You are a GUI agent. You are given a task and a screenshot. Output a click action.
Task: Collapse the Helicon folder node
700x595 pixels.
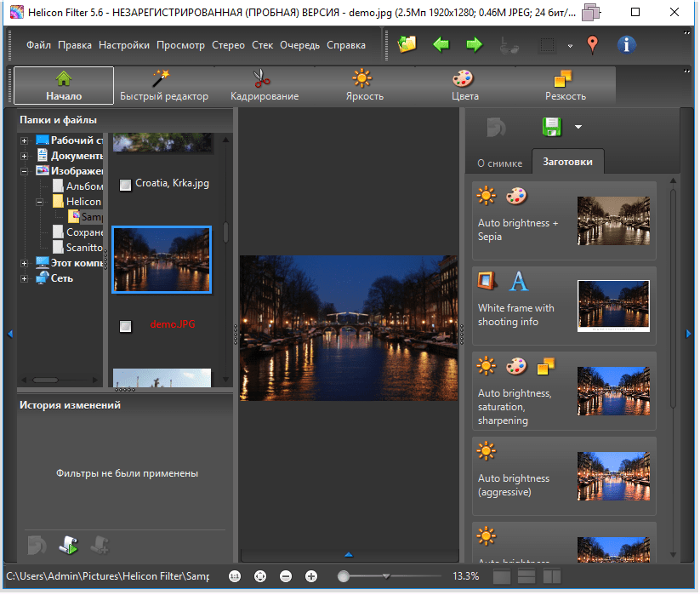(x=40, y=202)
